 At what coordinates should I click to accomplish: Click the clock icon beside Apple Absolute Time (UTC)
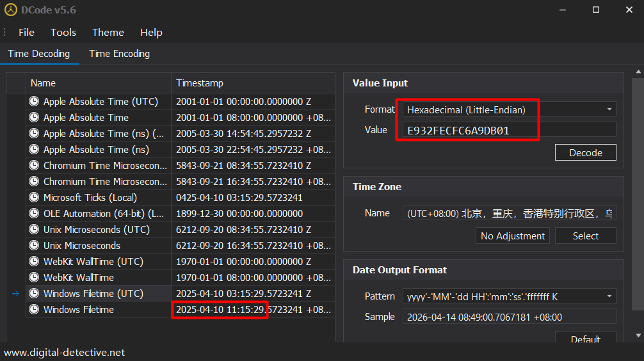[x=34, y=102]
